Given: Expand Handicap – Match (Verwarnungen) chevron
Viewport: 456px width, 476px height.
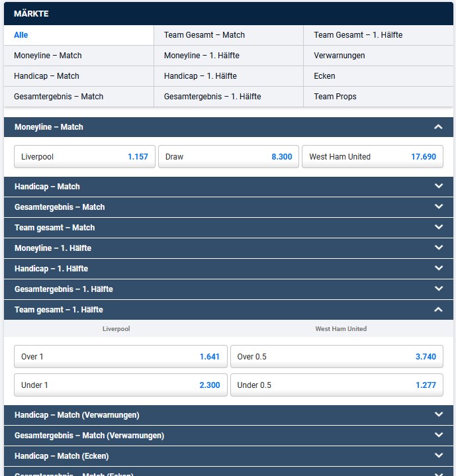Looking at the screenshot, I should click(438, 414).
